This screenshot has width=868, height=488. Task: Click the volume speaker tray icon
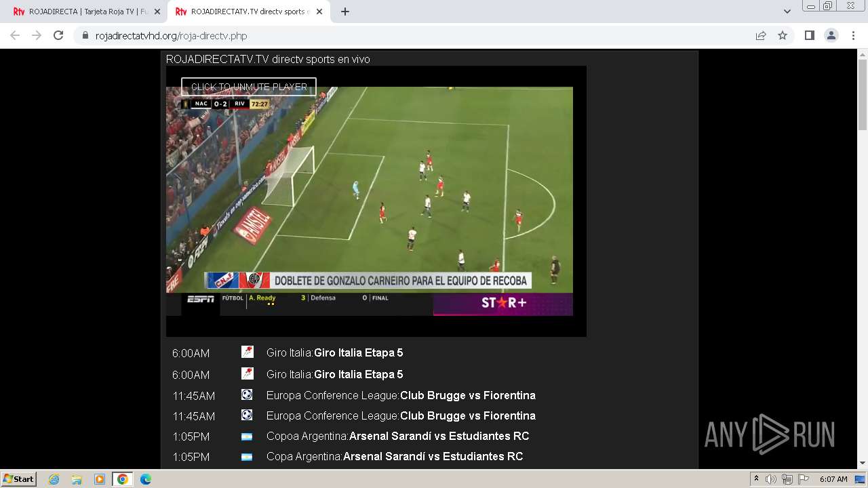tap(771, 479)
